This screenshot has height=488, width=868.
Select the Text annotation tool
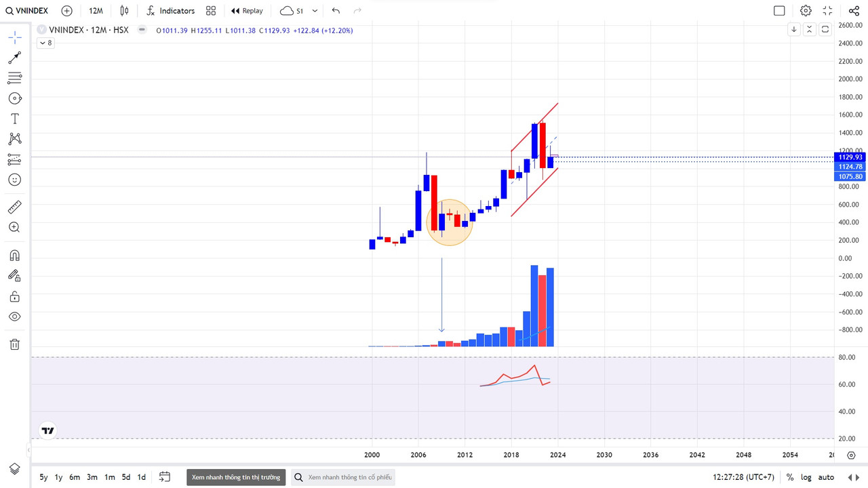click(x=14, y=119)
